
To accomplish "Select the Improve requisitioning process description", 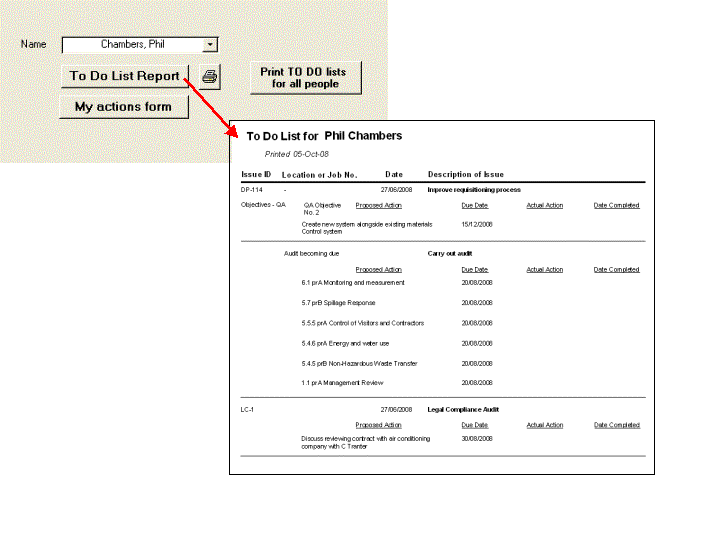I will (473, 189).
